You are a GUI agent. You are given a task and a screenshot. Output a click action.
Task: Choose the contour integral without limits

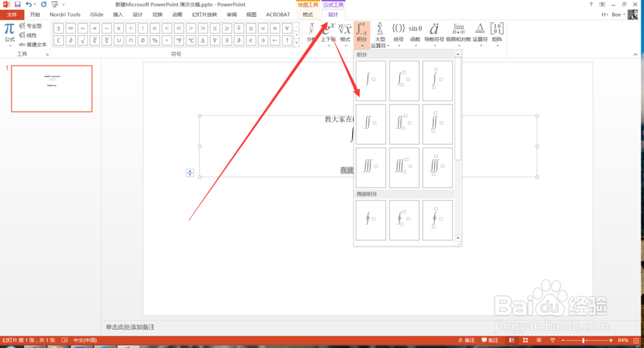click(371, 220)
